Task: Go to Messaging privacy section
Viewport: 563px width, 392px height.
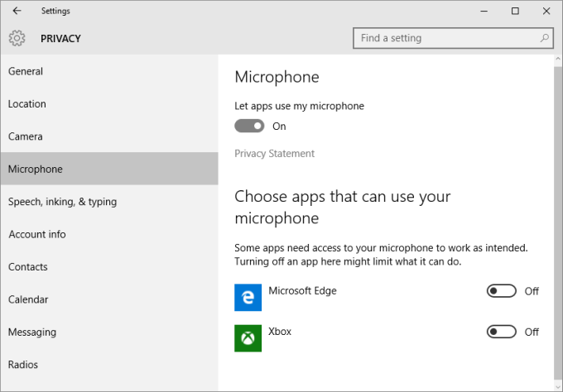Action: point(32,332)
